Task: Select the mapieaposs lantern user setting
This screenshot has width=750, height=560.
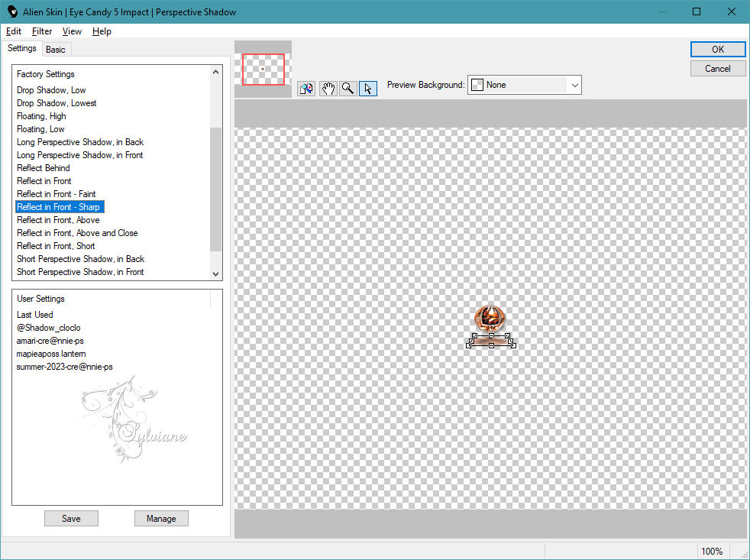Action: pyautogui.click(x=51, y=353)
